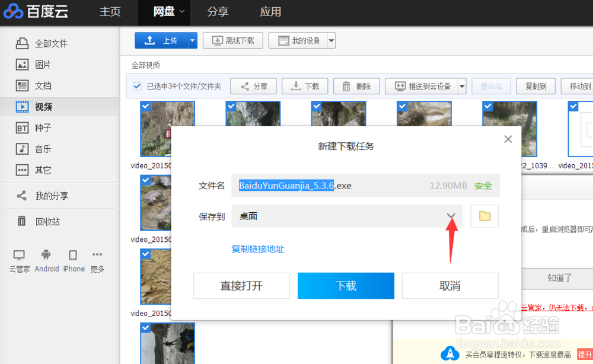Uncheck second-row first video's checkbox
The width and height of the screenshot is (593, 364).
click(x=146, y=180)
